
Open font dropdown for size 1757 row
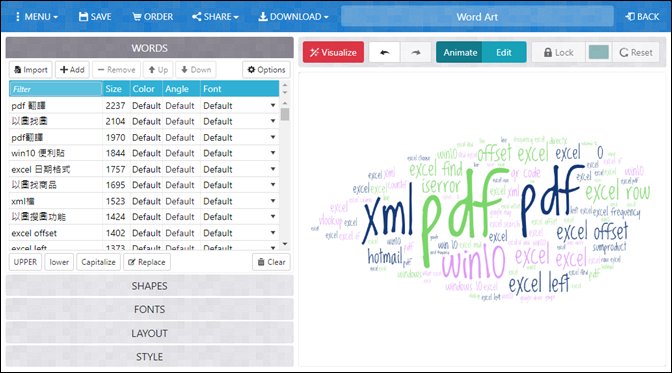pos(273,169)
